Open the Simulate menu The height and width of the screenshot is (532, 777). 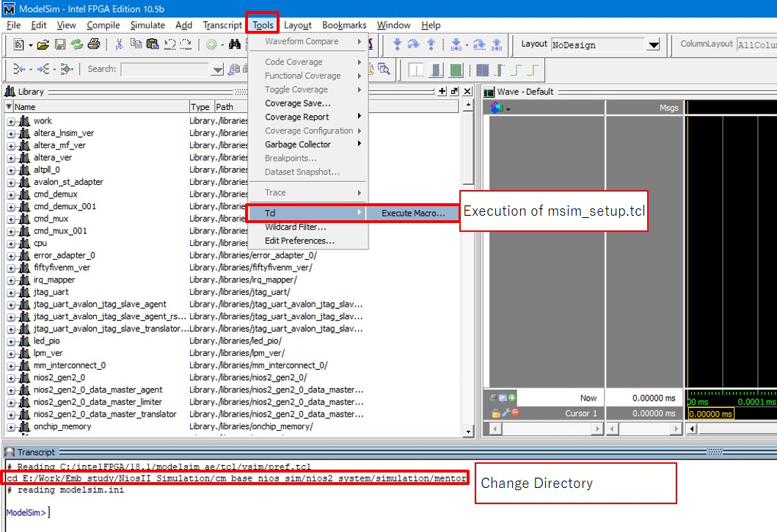147,25
